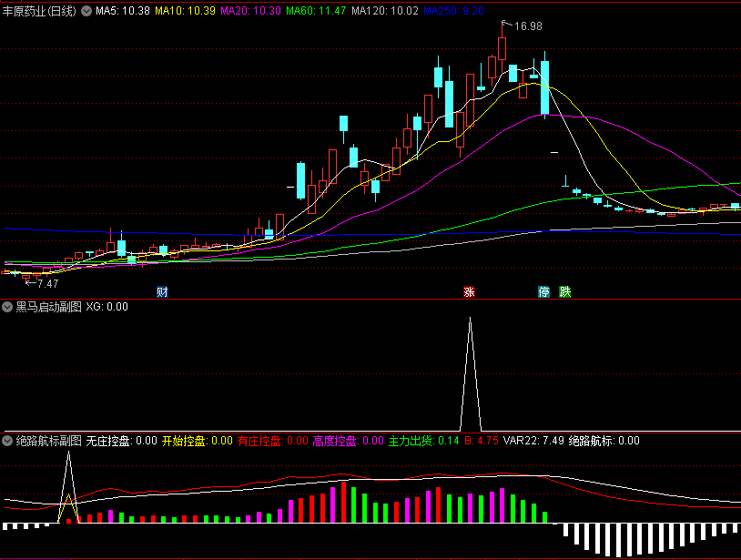Click the VAR22: 7.49 value
Viewport: 741px width, 560px height.
coord(533,441)
